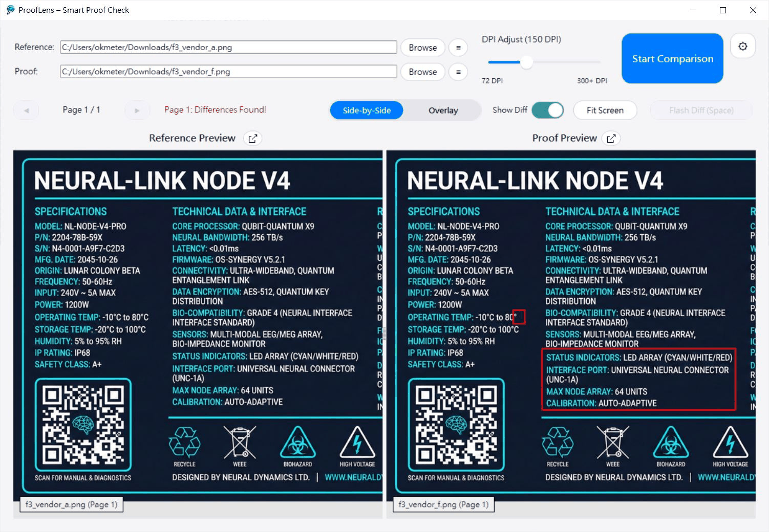Pop out the Proof Preview in new window
769x532 pixels.
pyautogui.click(x=611, y=138)
